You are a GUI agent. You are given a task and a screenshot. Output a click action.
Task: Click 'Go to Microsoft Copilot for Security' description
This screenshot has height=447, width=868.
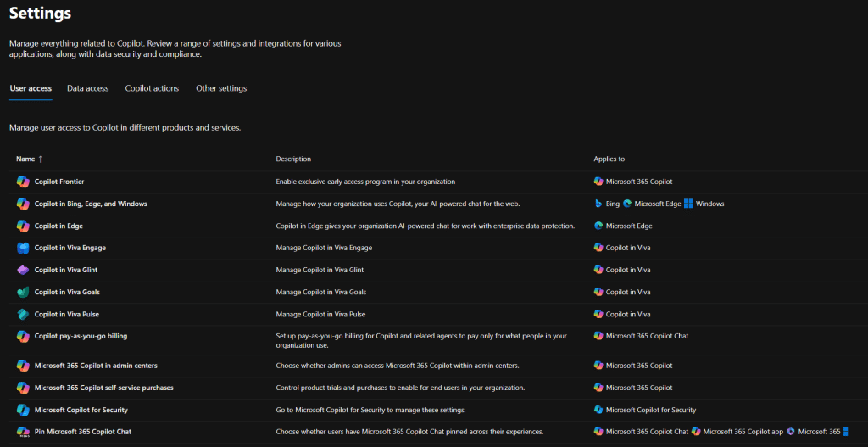coord(371,410)
